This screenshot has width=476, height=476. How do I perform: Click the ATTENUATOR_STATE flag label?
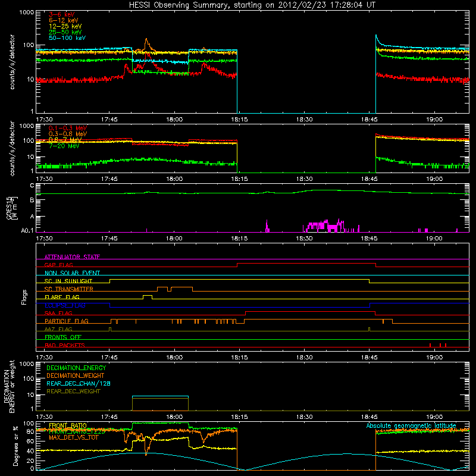[x=72, y=257]
